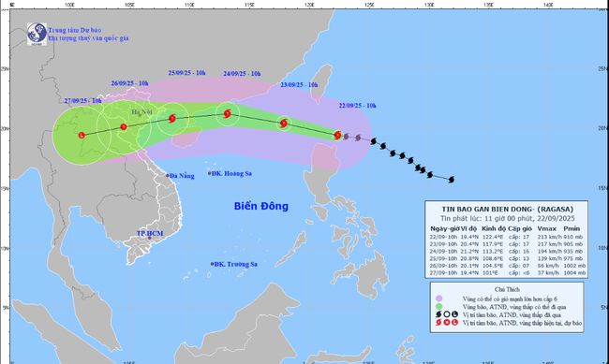Click the green storm-path legend circle
Image resolution: width=609 pixels, height=364 pixels.
(438, 307)
